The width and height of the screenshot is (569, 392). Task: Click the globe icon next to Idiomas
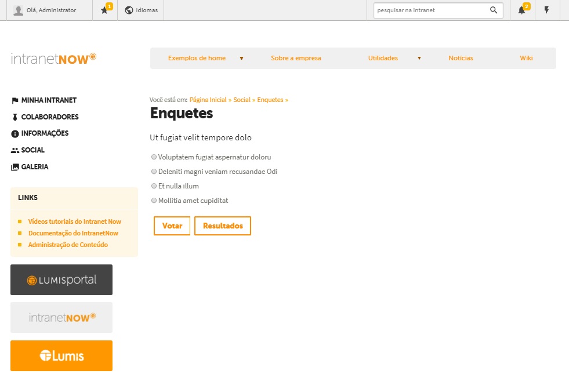[x=129, y=10]
